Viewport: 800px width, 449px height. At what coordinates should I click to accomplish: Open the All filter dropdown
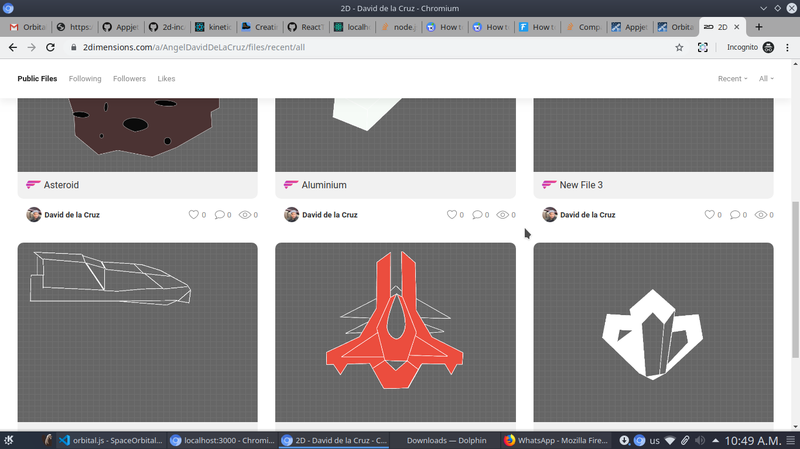pos(766,78)
